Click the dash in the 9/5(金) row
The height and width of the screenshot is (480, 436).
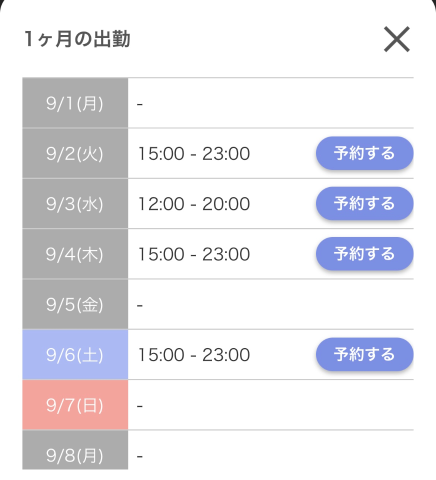pyautogui.click(x=140, y=305)
